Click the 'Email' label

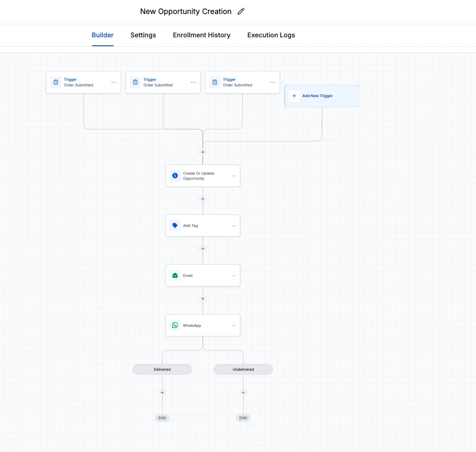(x=188, y=276)
